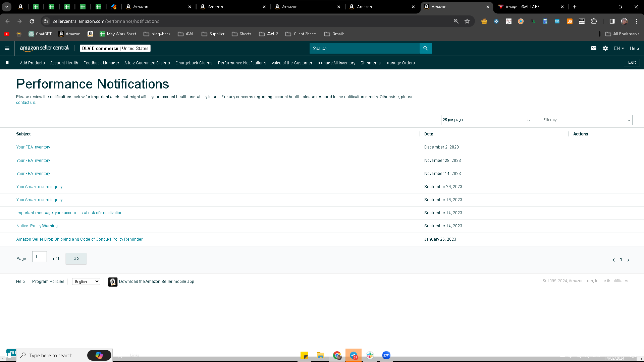
Task: Open the English language selector in footer
Action: click(x=86, y=282)
